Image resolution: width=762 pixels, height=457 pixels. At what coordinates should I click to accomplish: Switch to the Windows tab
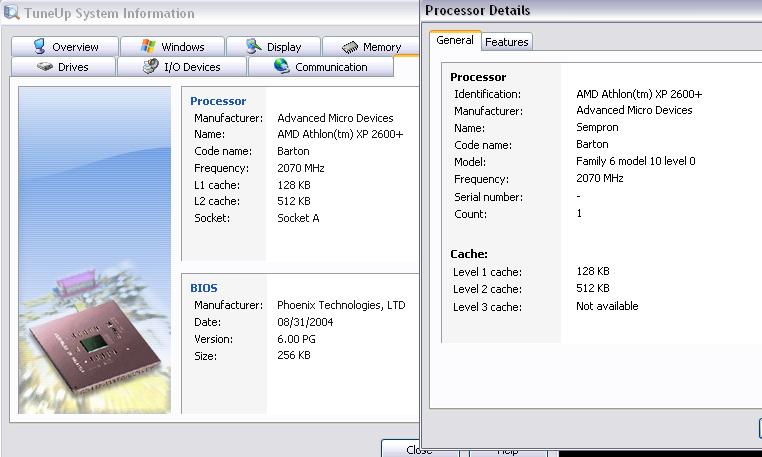pyautogui.click(x=172, y=47)
